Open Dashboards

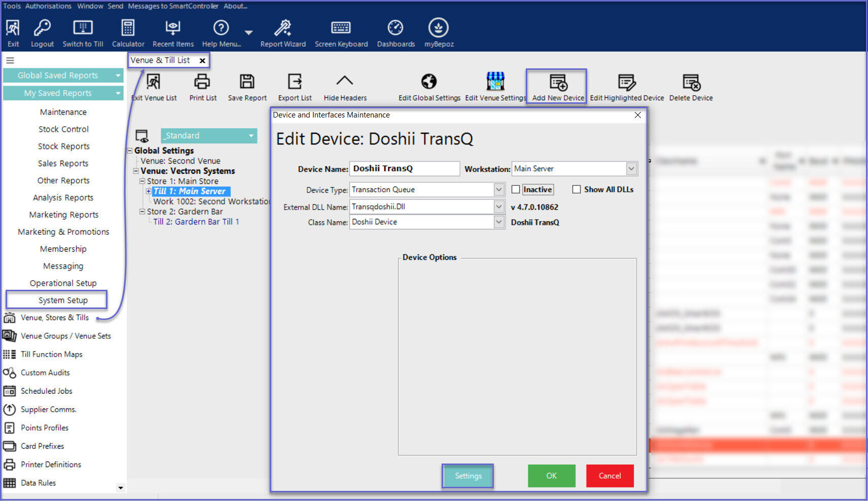[x=395, y=33]
